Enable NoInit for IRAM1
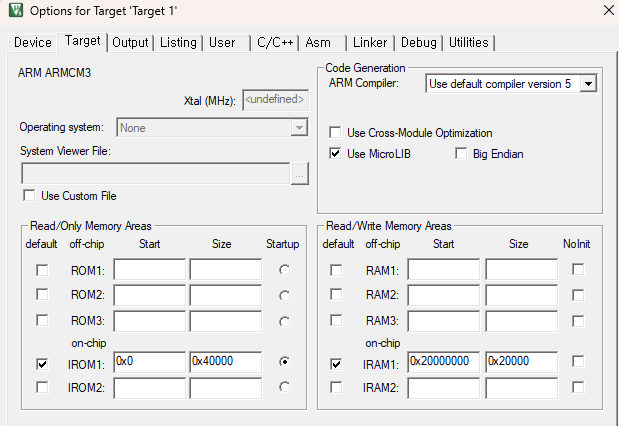This screenshot has height=426, width=619. tap(578, 361)
